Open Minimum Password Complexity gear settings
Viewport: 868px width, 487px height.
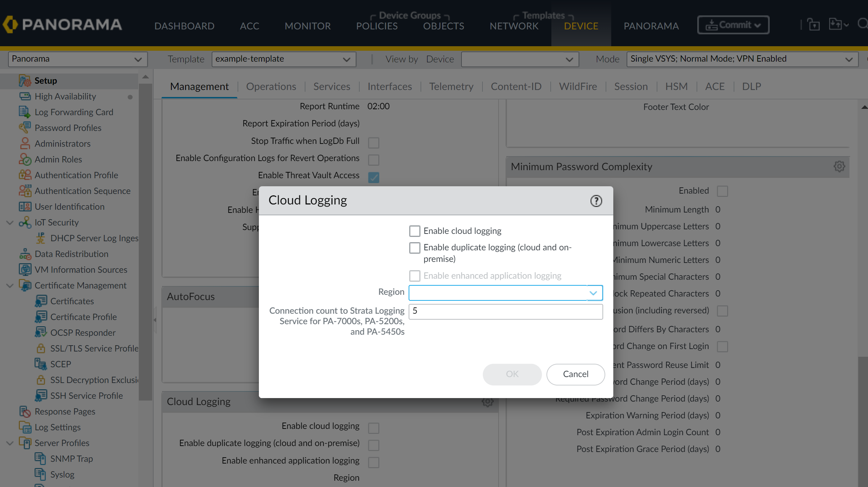(x=839, y=166)
